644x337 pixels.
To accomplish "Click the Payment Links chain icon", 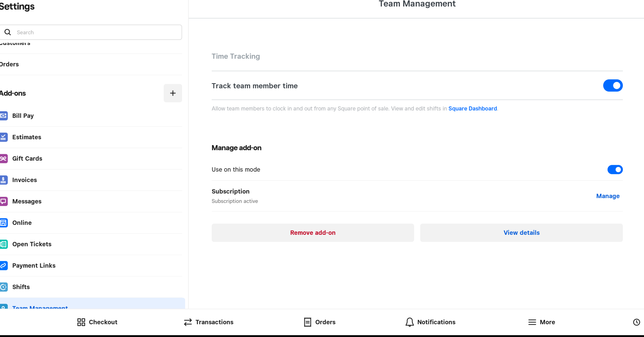I will [4, 265].
